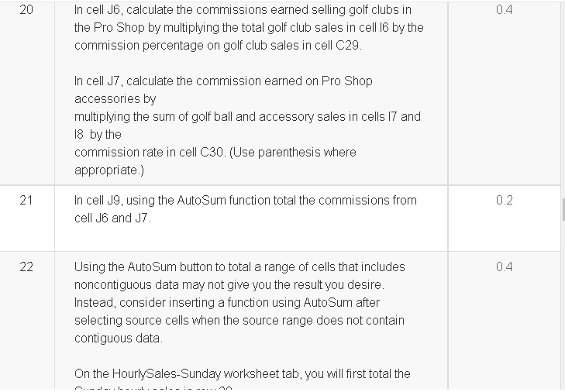Click the short line 'I8 by the'
Viewport: 565px width, 392px height.
click(x=98, y=134)
